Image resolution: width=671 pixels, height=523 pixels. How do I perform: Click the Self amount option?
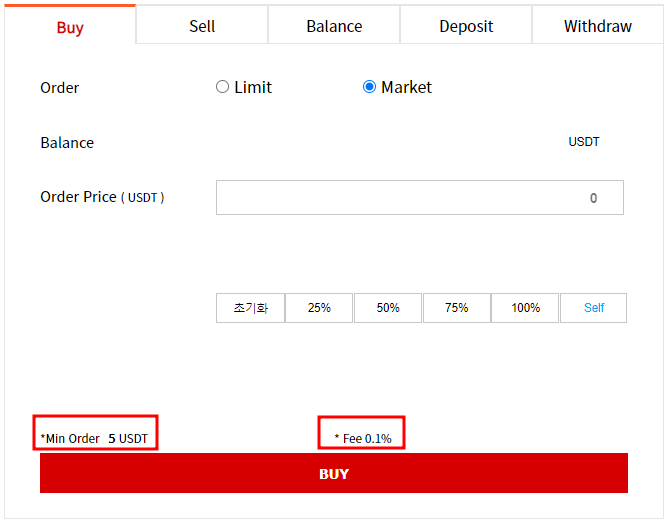coord(594,308)
